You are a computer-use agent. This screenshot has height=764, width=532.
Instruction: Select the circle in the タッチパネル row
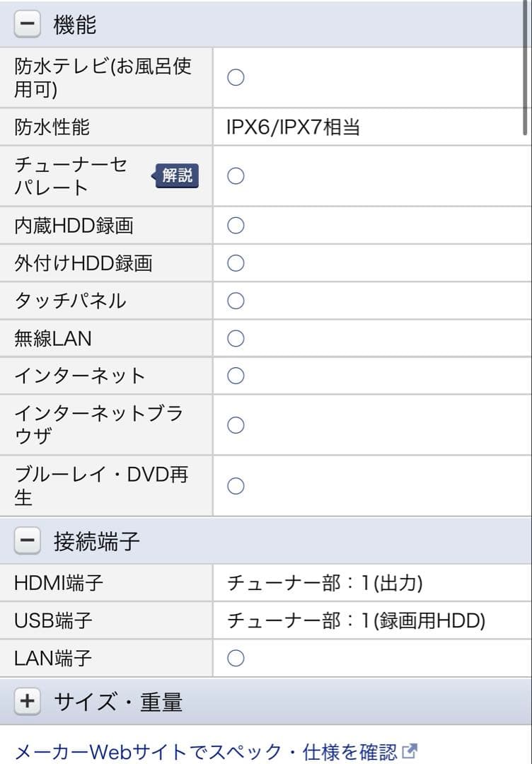235,300
